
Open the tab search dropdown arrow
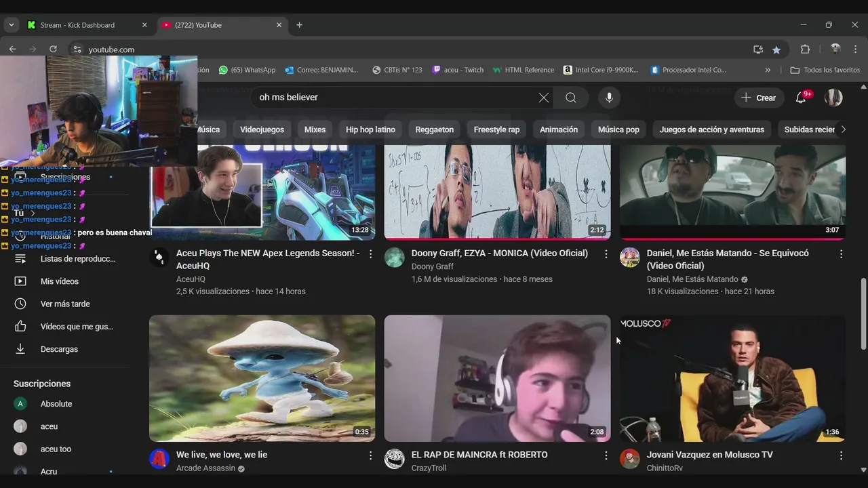point(11,25)
